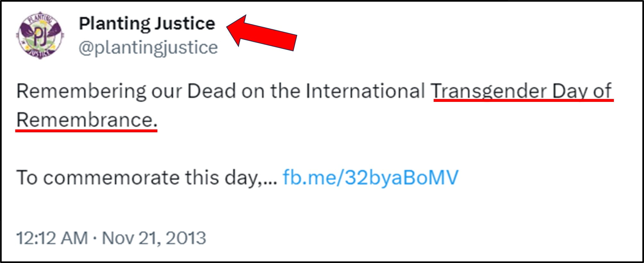Click the underlined word Remembrance

87,120
